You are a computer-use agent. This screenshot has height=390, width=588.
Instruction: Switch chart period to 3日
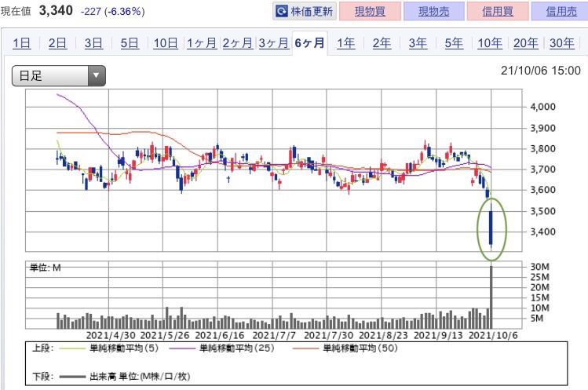[x=93, y=43]
